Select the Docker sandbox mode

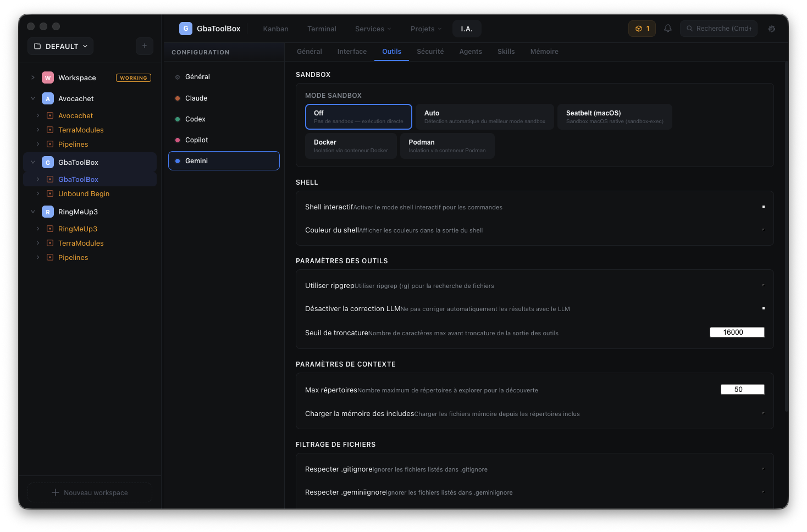[x=351, y=146]
